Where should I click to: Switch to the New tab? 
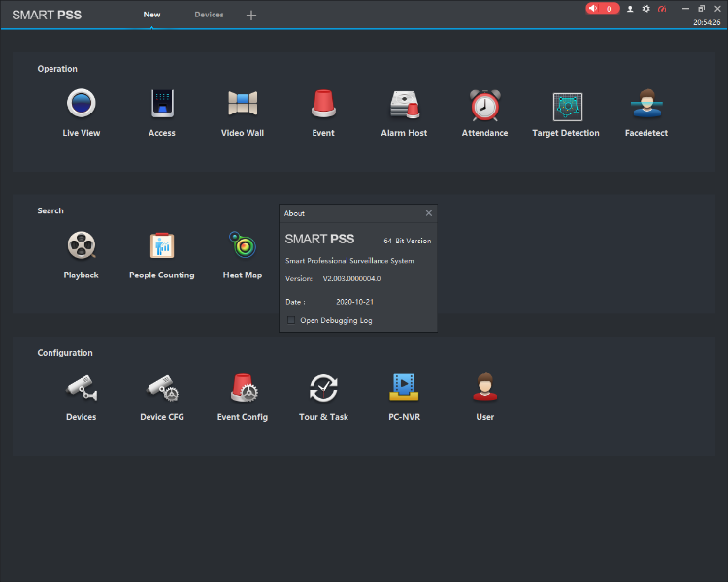(x=151, y=15)
